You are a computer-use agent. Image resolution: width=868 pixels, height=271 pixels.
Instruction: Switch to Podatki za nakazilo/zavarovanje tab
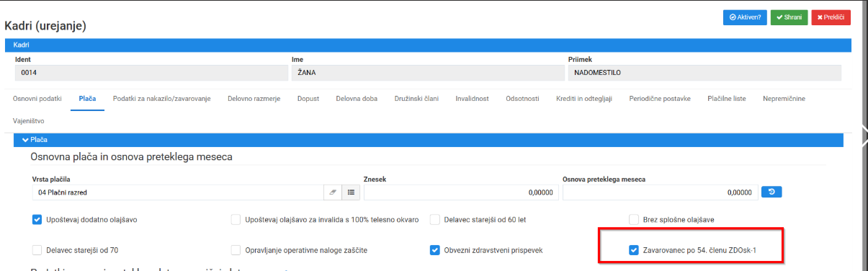coord(161,98)
